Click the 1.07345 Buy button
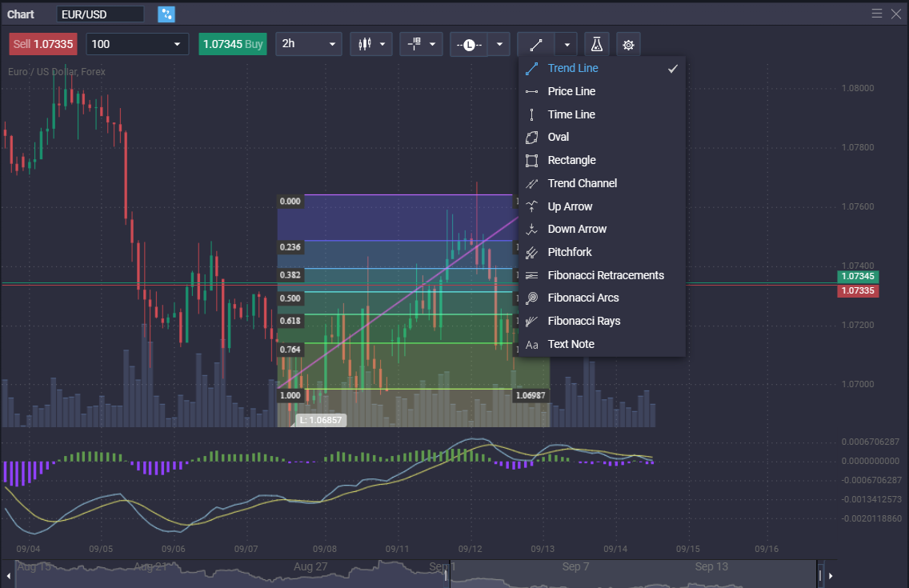 point(233,44)
